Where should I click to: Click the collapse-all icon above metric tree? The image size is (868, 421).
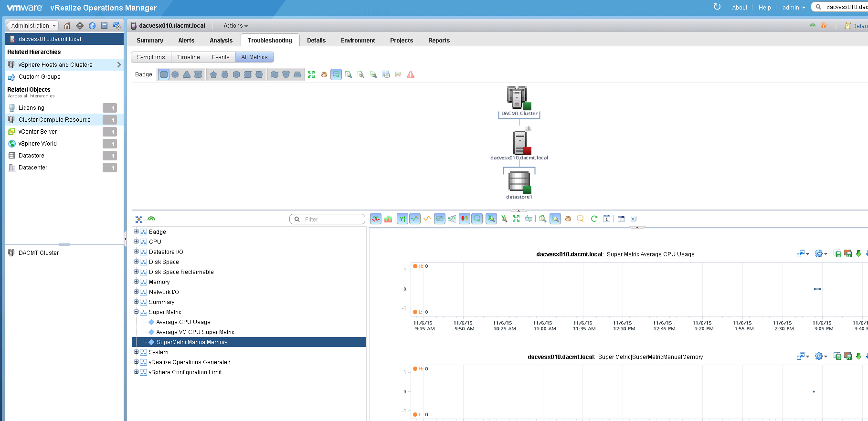point(139,219)
